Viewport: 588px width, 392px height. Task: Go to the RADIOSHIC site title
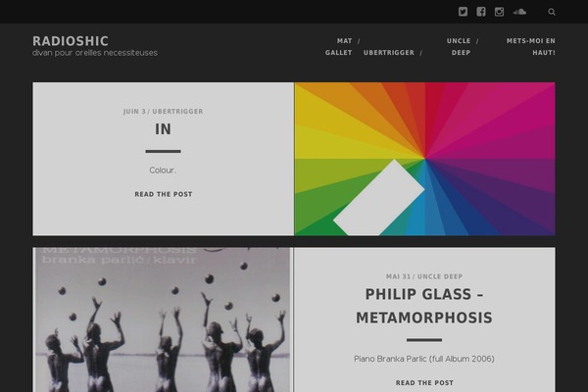[71, 41]
